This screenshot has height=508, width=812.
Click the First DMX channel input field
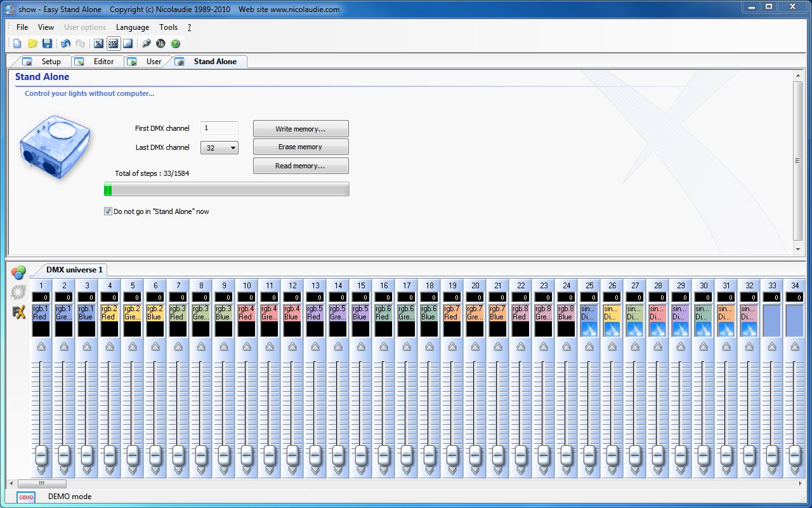(219, 128)
